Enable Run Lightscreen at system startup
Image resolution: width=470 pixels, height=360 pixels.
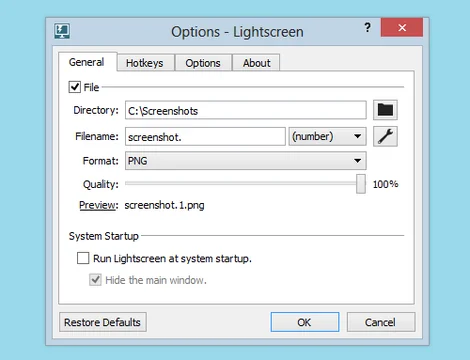(x=83, y=258)
